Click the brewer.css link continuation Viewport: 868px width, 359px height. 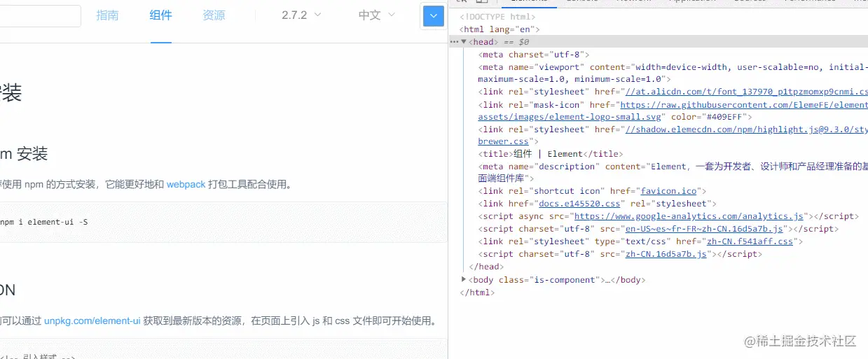[x=503, y=141]
